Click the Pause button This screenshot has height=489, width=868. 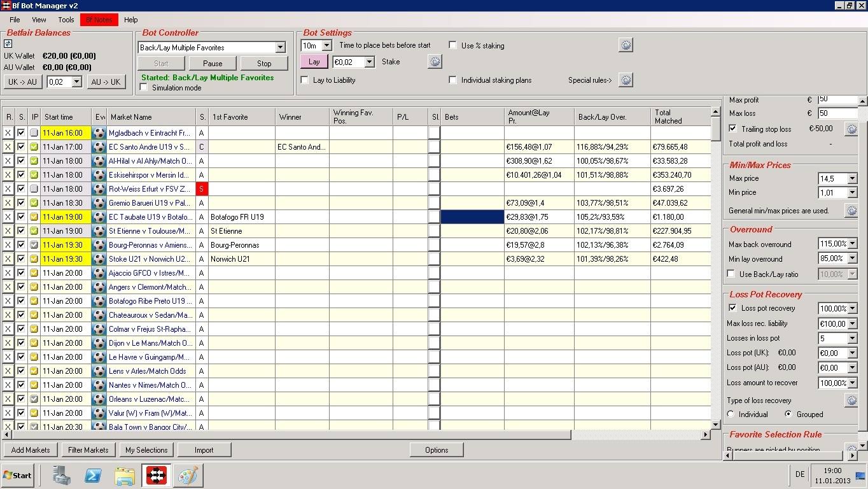pyautogui.click(x=213, y=63)
